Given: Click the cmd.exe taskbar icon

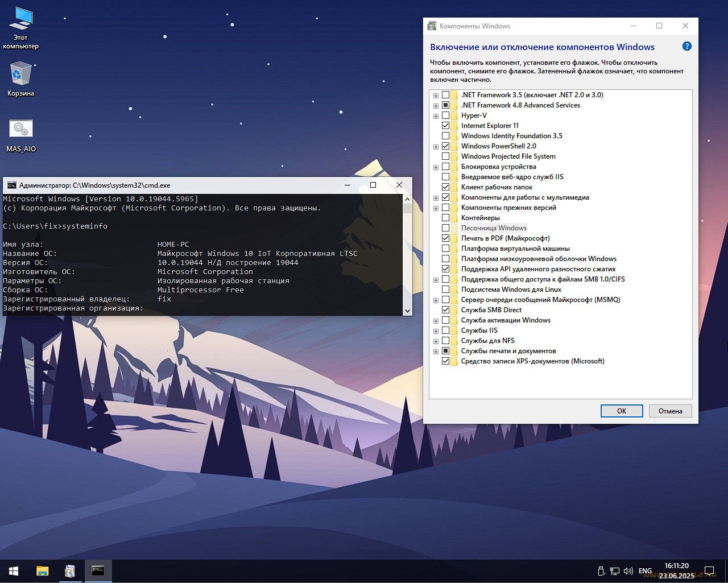Looking at the screenshot, I should coord(98,571).
